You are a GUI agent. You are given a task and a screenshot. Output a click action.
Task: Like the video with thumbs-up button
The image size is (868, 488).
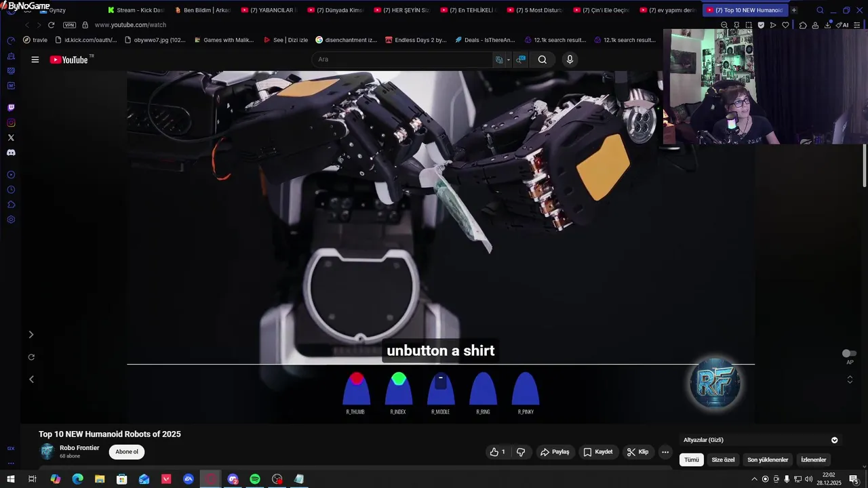497,452
